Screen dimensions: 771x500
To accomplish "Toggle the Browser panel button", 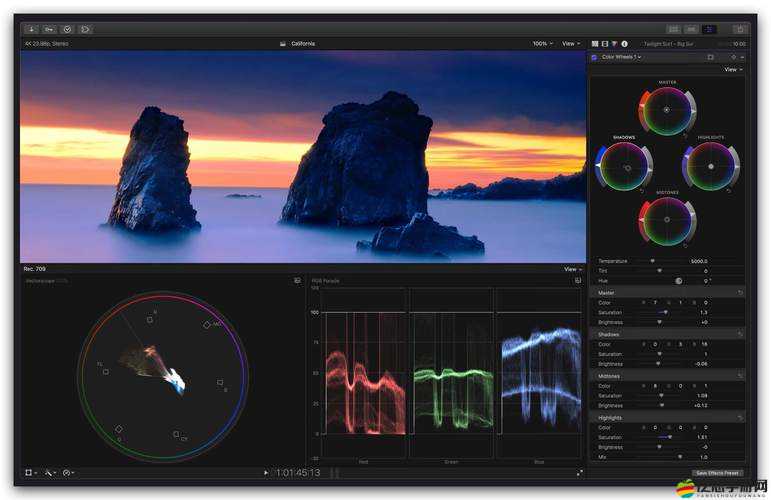I will point(673,29).
